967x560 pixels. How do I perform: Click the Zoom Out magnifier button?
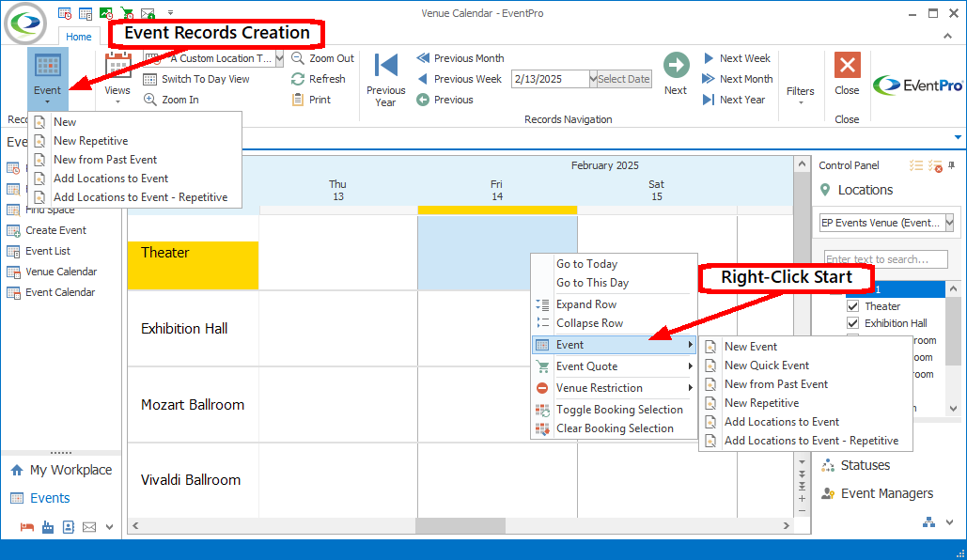click(x=322, y=58)
